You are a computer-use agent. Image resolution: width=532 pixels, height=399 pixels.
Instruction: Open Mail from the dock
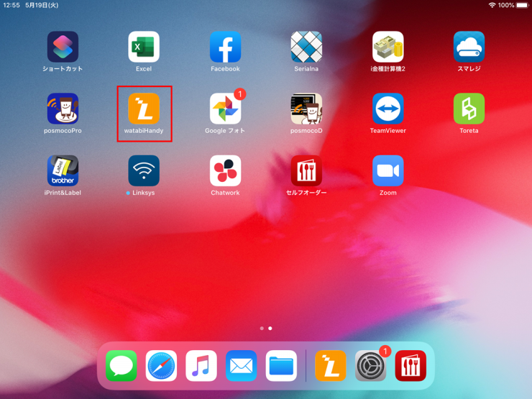tap(242, 366)
